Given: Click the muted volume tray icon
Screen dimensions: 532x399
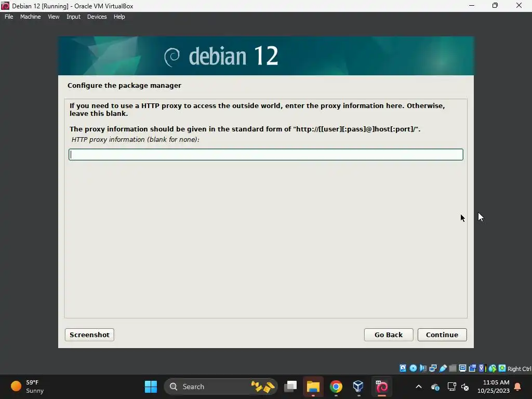Looking at the screenshot, I should (465, 387).
